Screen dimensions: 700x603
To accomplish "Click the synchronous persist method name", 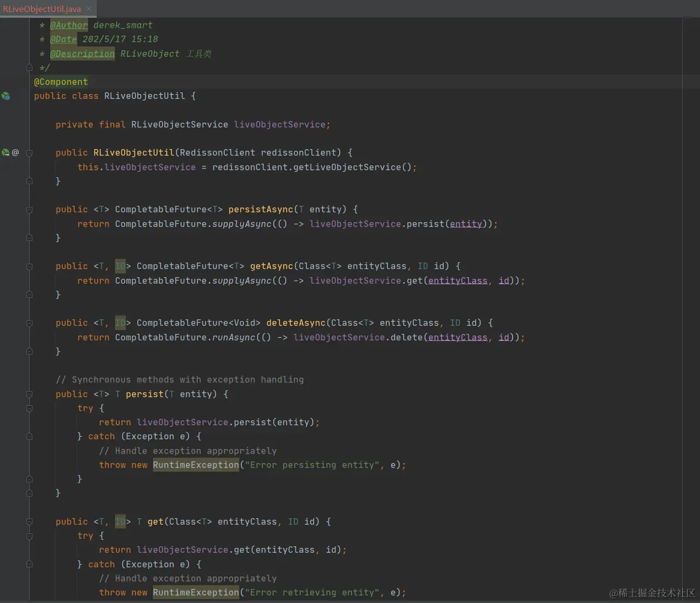I will pos(144,394).
